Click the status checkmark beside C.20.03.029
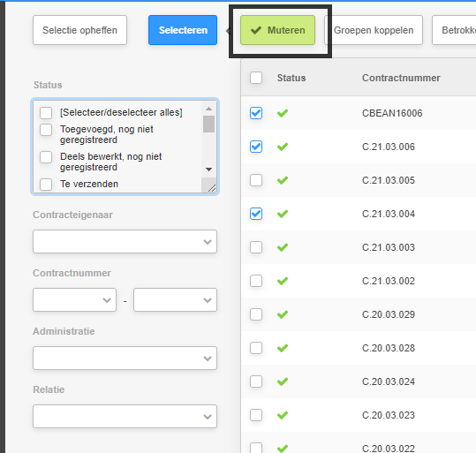Viewport: 476px width, 453px height. (x=283, y=314)
